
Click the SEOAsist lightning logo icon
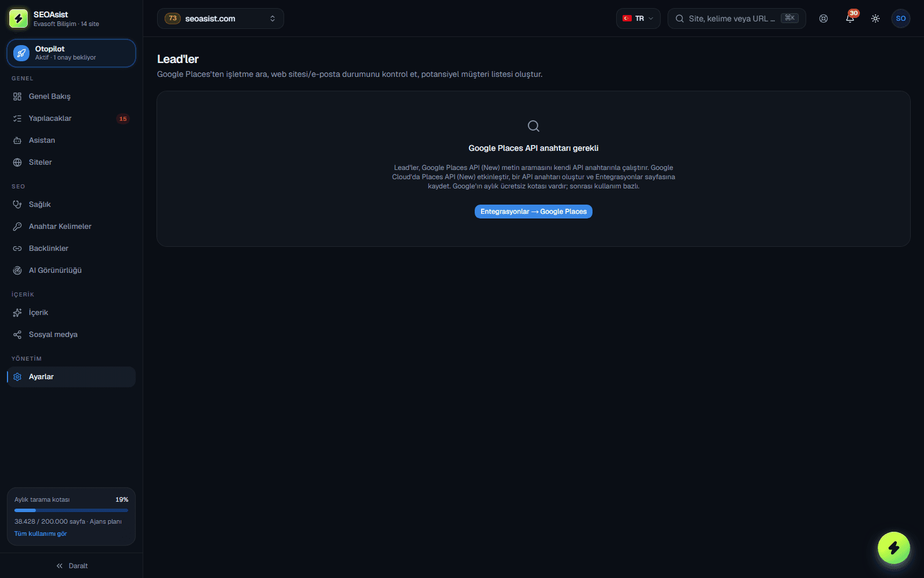(x=18, y=18)
